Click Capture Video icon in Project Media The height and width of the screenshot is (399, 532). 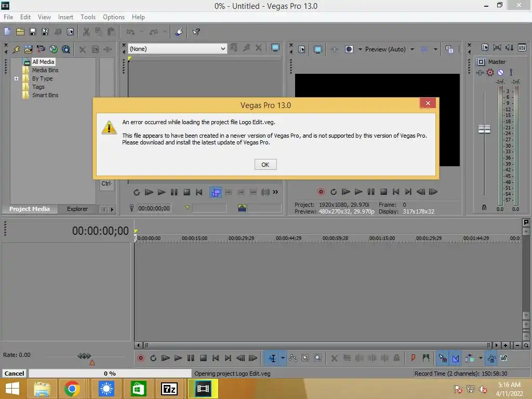[x=41, y=49]
